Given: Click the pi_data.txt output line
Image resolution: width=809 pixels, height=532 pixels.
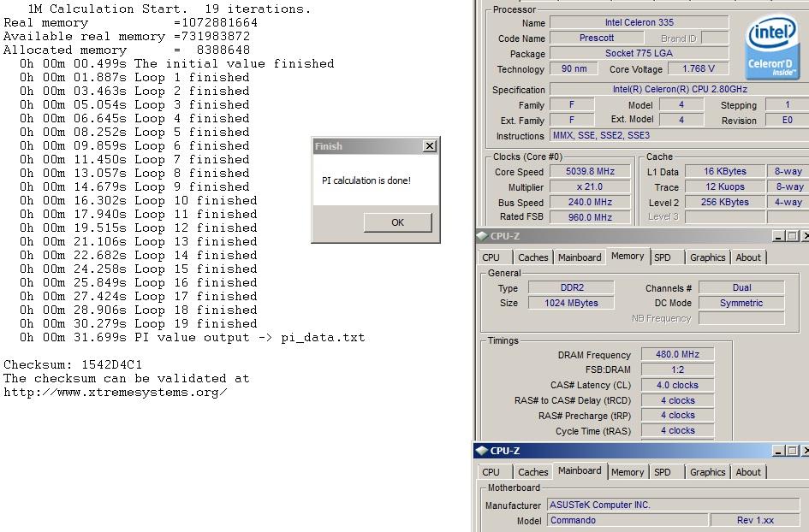Looking at the screenshot, I should coord(193,338).
